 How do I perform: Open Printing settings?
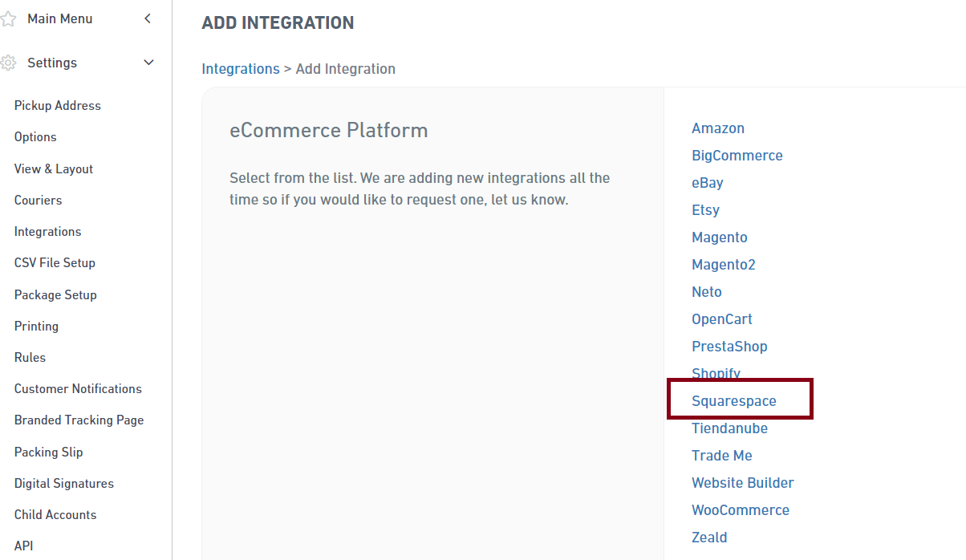(36, 327)
